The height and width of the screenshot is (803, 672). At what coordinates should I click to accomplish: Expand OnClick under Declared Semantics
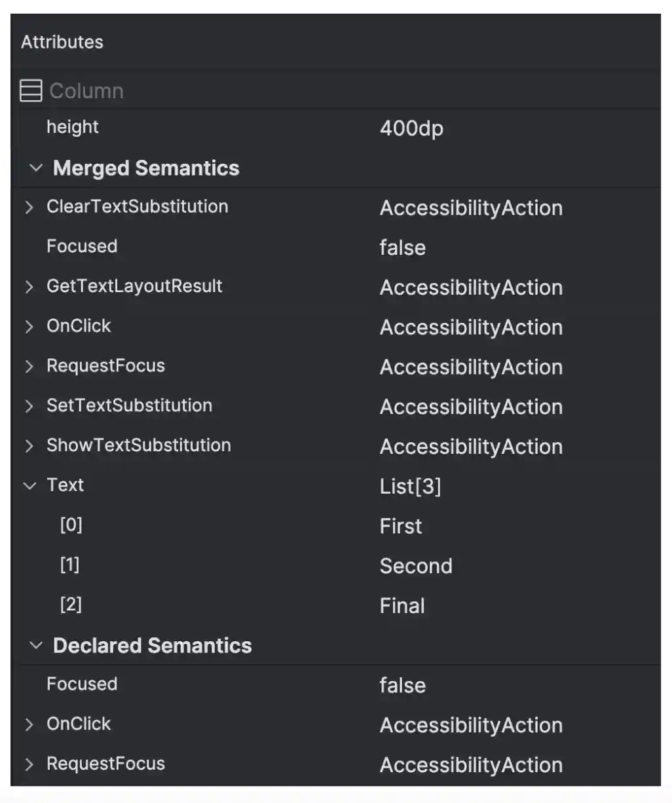(x=29, y=724)
